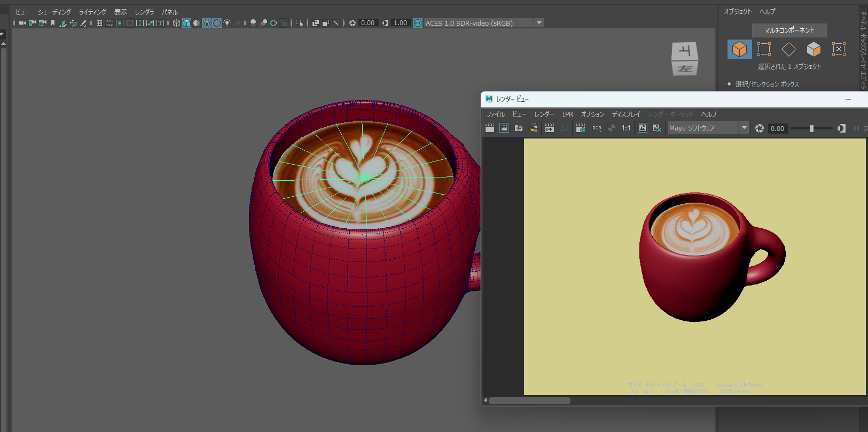Screen dimensions: 868x432
Task: Switch to Face selection mode icon
Action: pos(814,49)
